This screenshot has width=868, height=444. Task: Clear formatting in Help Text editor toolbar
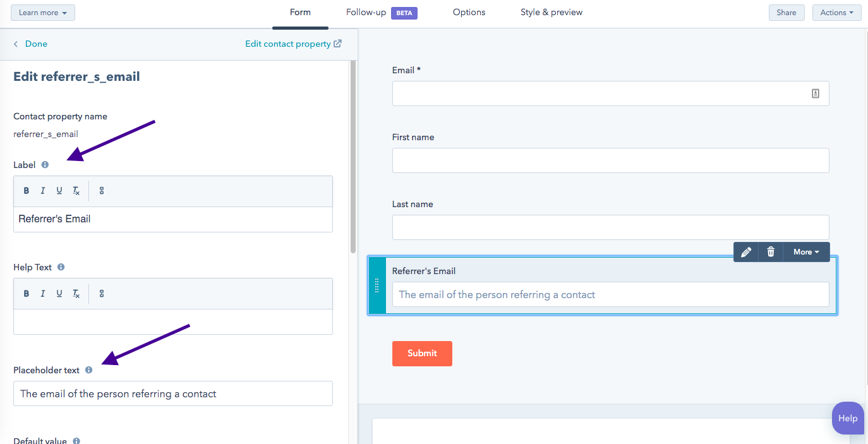pos(76,294)
